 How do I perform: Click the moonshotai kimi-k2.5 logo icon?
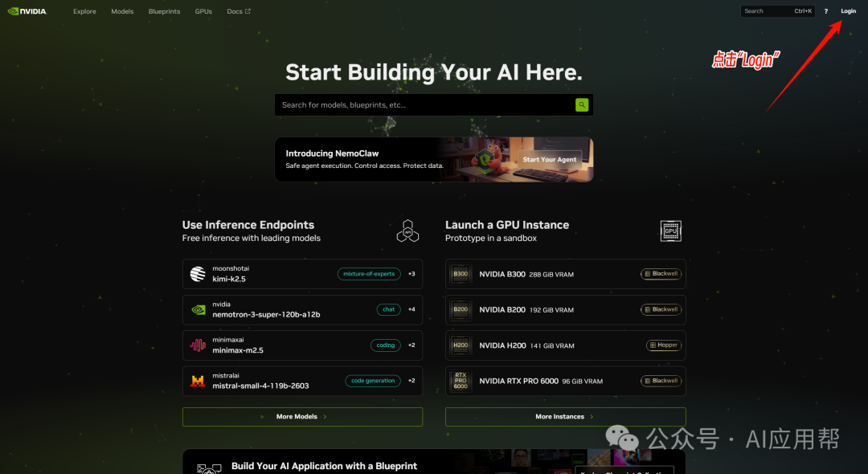point(198,274)
